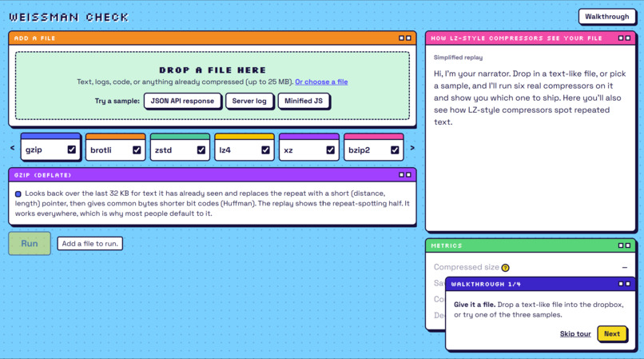Disable the lz4 checkbox

pos(266,150)
